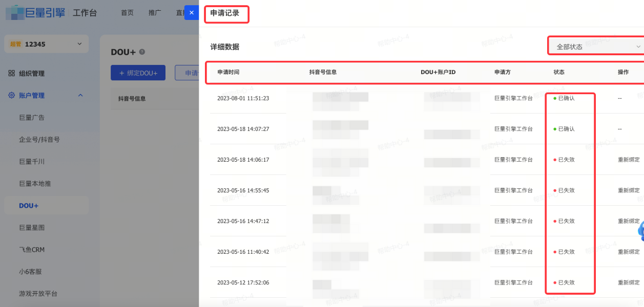Click the 状态 column header
644x307 pixels.
pyautogui.click(x=559, y=72)
